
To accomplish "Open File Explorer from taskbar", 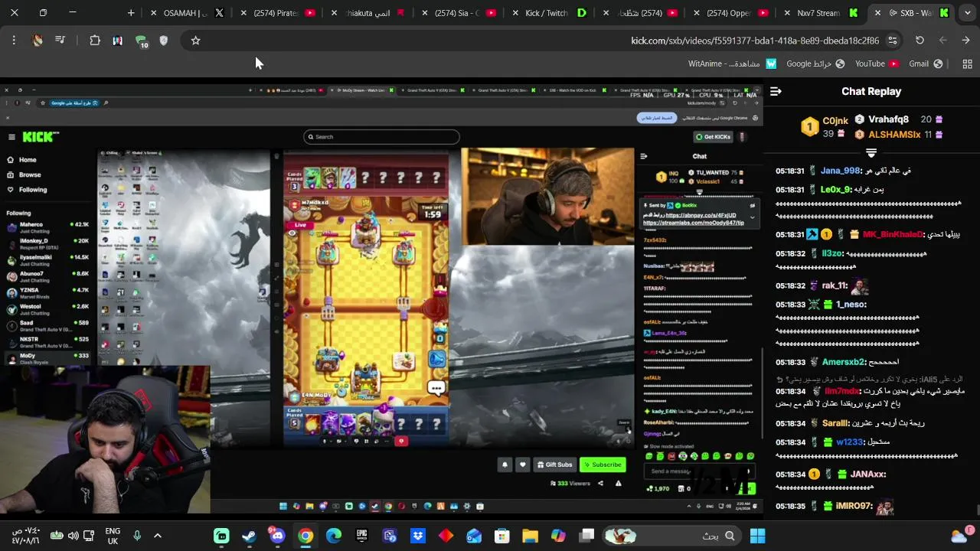I will tap(530, 536).
